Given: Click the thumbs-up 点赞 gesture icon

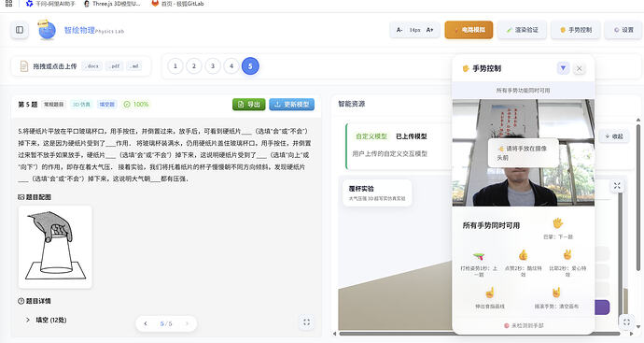Looking at the screenshot, I should point(523,255).
